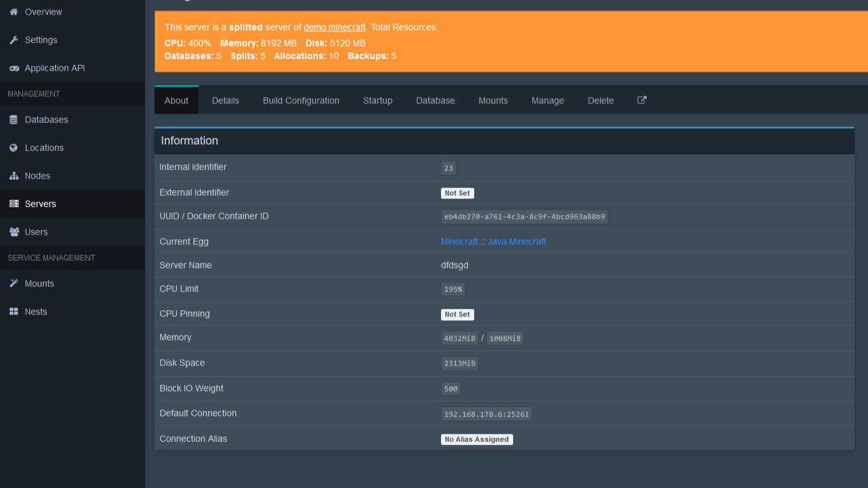Open the Minecraft nest link
Viewport: 868px width, 488px height.
[459, 242]
